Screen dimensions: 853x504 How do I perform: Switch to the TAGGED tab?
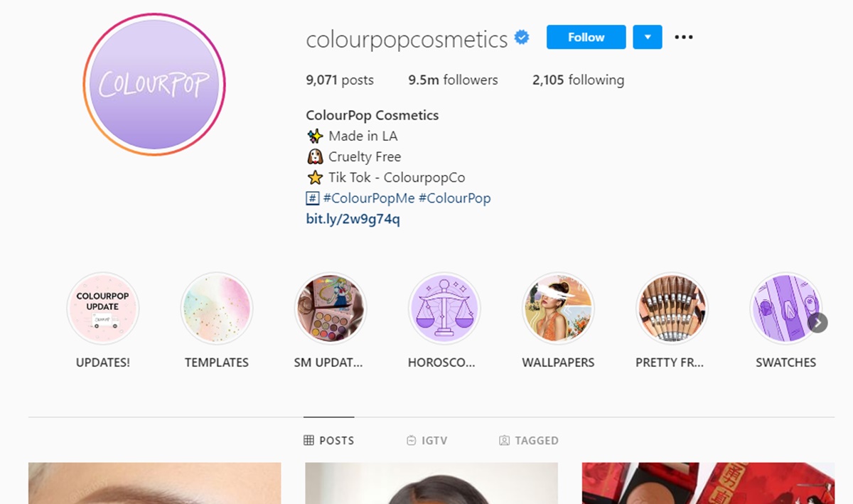tap(529, 440)
